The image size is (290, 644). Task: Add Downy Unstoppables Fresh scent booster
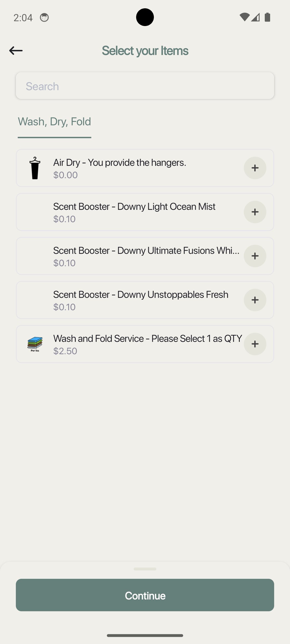click(x=255, y=300)
